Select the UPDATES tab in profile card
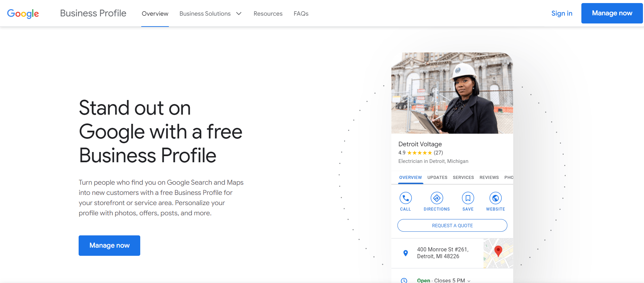Viewport: 644px width, 283px height. (437, 178)
